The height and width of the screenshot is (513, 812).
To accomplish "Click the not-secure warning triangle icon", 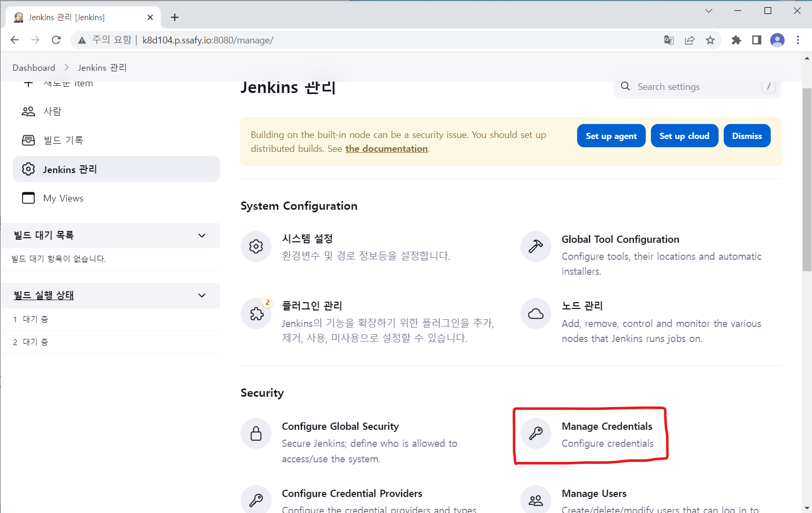I will pos(82,40).
